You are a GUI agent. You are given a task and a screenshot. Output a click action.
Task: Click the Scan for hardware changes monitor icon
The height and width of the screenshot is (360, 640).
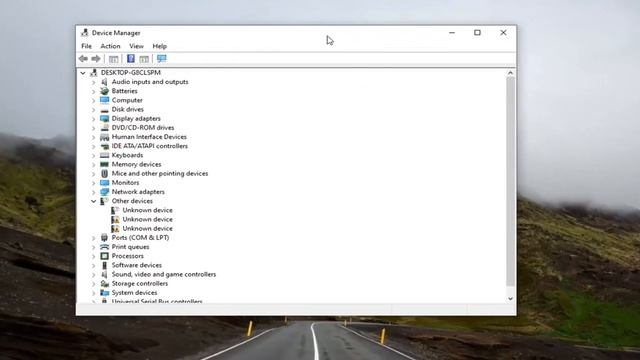pos(162,59)
